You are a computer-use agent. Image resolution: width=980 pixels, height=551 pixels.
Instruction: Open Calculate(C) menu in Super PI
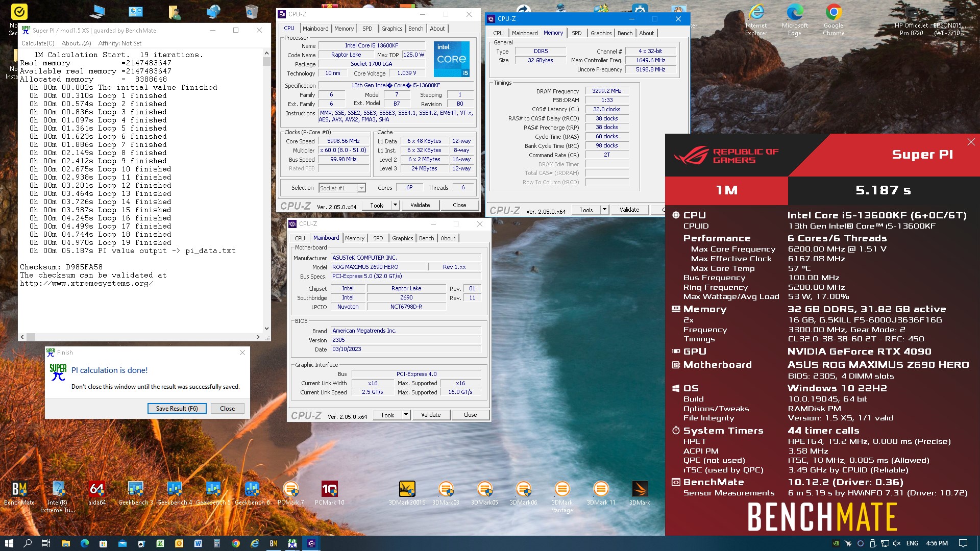(x=38, y=43)
